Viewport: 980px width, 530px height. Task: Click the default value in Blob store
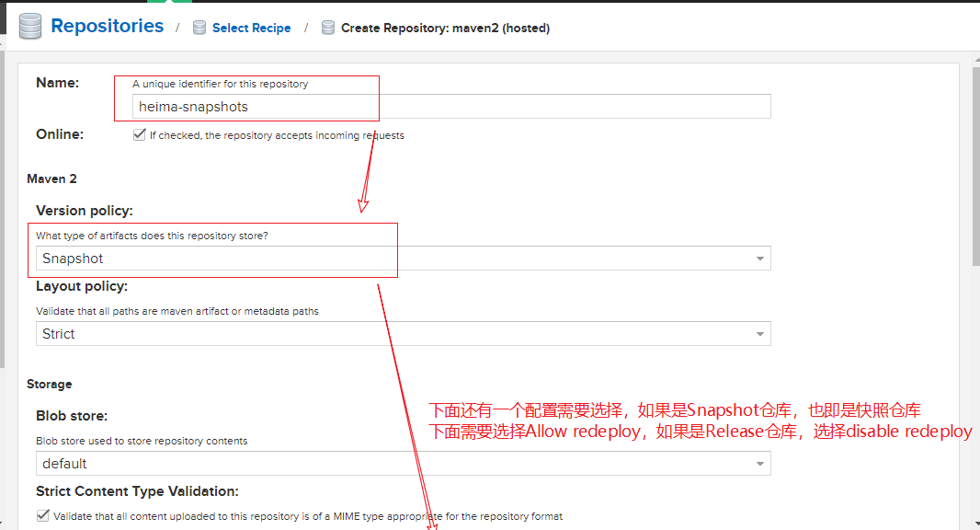[64, 464]
